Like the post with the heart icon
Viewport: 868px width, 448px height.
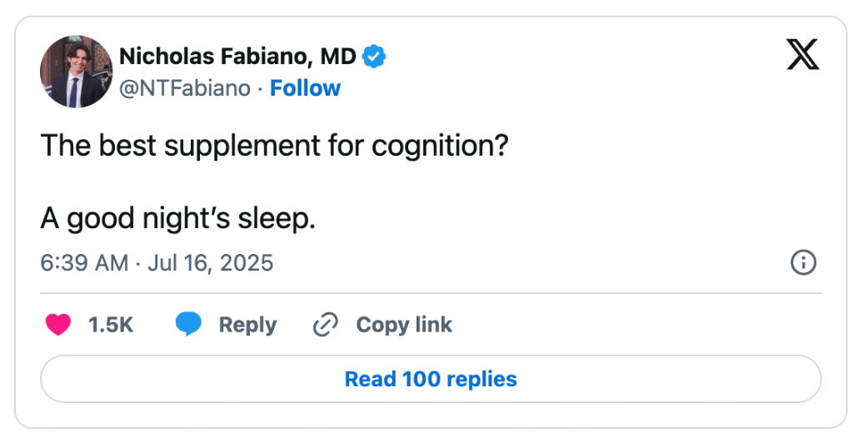coord(58,325)
